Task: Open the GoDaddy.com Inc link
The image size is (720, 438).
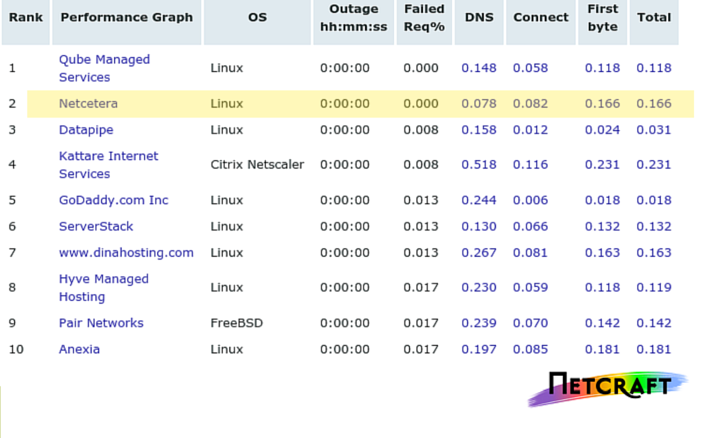Action: click(113, 200)
